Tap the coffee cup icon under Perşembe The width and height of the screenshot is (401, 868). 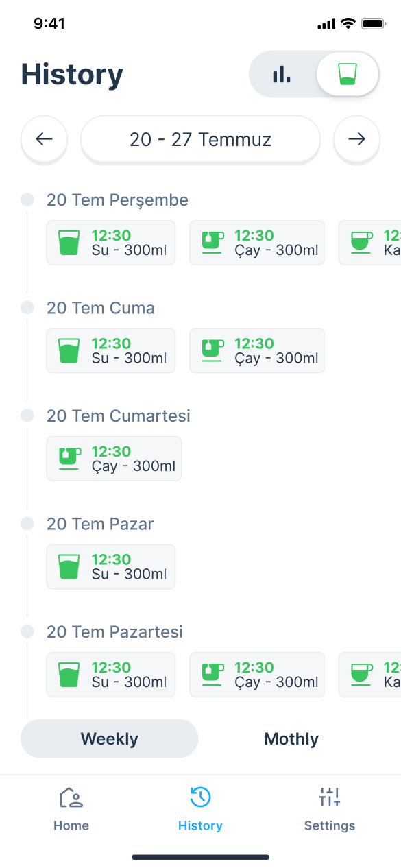tap(361, 243)
